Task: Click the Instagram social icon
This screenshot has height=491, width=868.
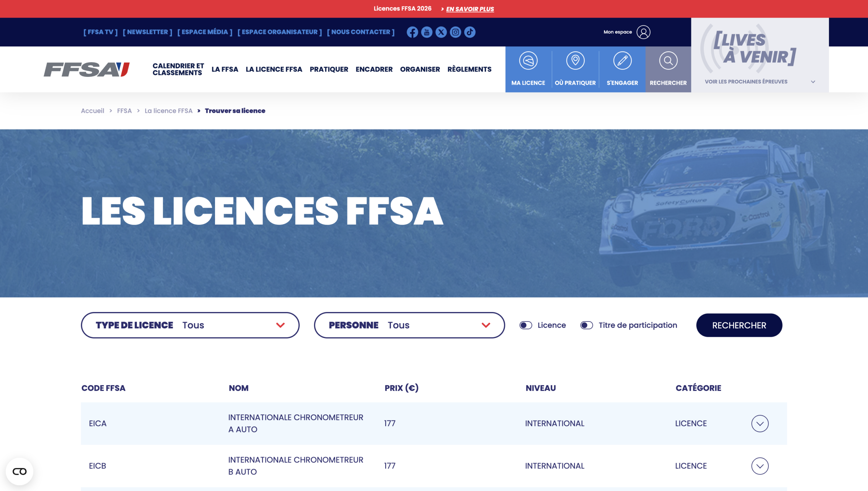Action: click(455, 32)
